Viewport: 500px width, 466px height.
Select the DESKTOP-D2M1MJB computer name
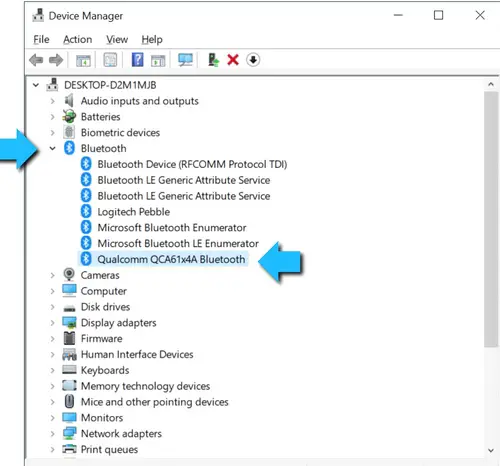click(x=110, y=85)
